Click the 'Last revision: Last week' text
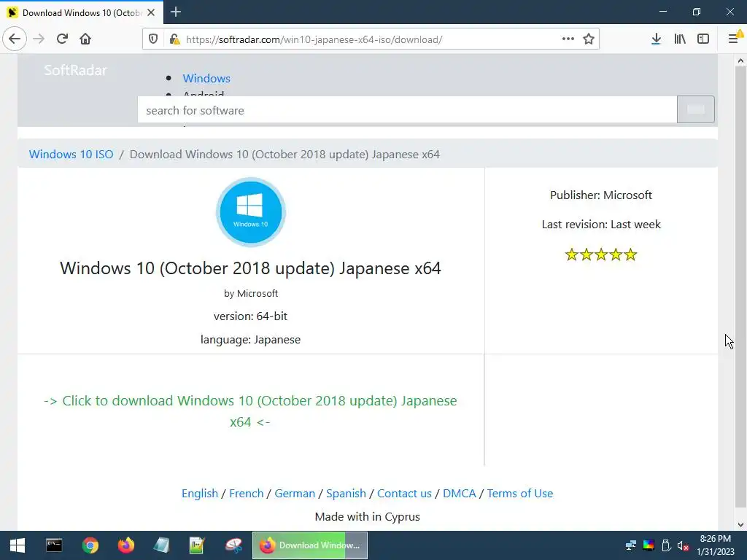The width and height of the screenshot is (747, 560). 601,225
